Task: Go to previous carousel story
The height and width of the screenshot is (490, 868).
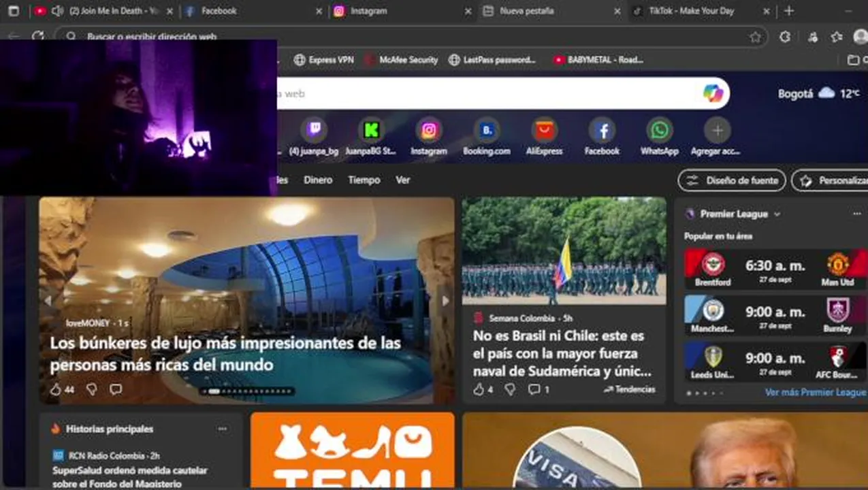Action: [x=48, y=300]
